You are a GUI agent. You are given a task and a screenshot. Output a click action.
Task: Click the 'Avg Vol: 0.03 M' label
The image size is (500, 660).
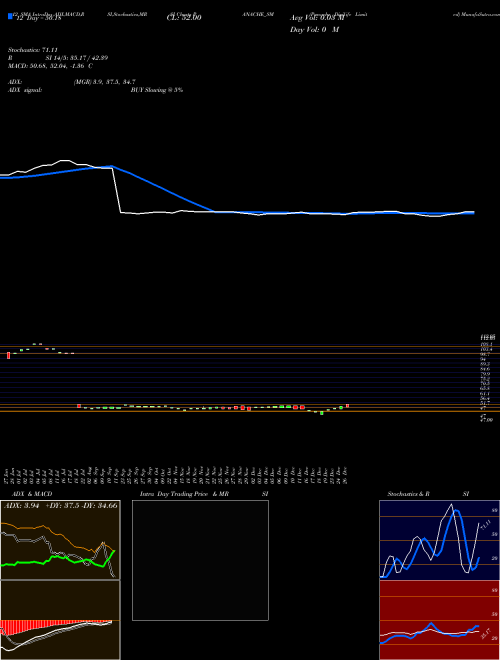coord(317,18)
